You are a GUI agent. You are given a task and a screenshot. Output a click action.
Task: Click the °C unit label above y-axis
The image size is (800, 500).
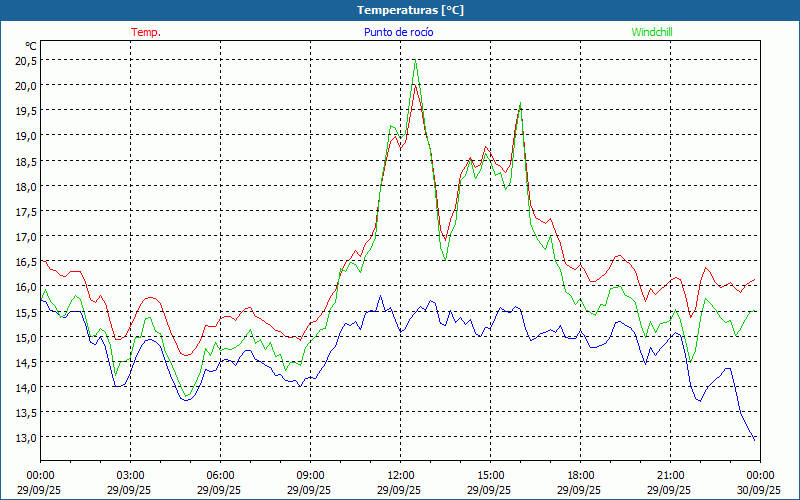pos(30,46)
